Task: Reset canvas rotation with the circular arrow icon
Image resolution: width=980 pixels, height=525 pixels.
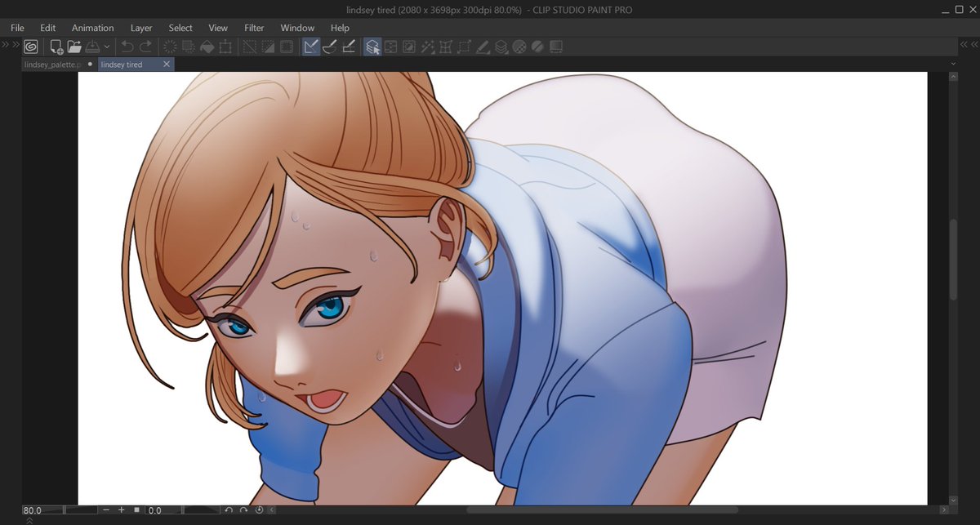Action: coord(258,510)
